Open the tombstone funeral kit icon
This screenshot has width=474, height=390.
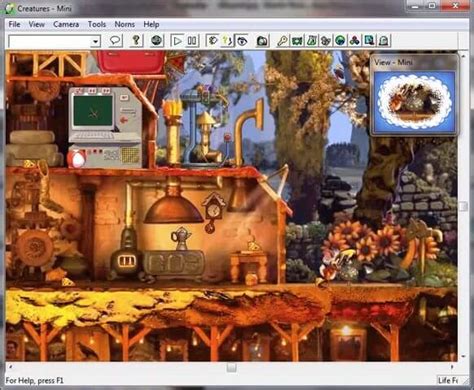pos(384,41)
